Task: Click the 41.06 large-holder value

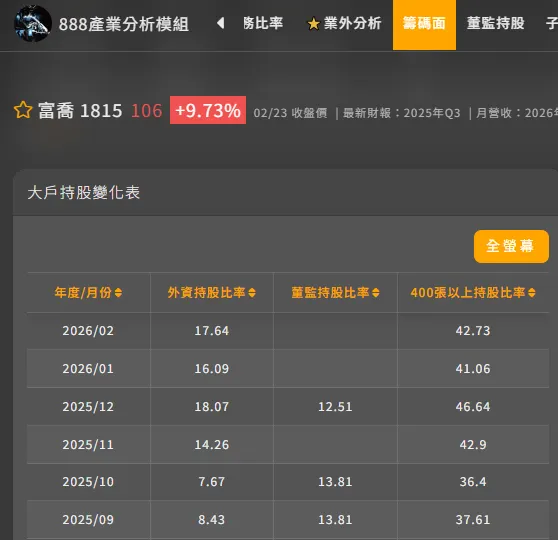Action: (473, 369)
